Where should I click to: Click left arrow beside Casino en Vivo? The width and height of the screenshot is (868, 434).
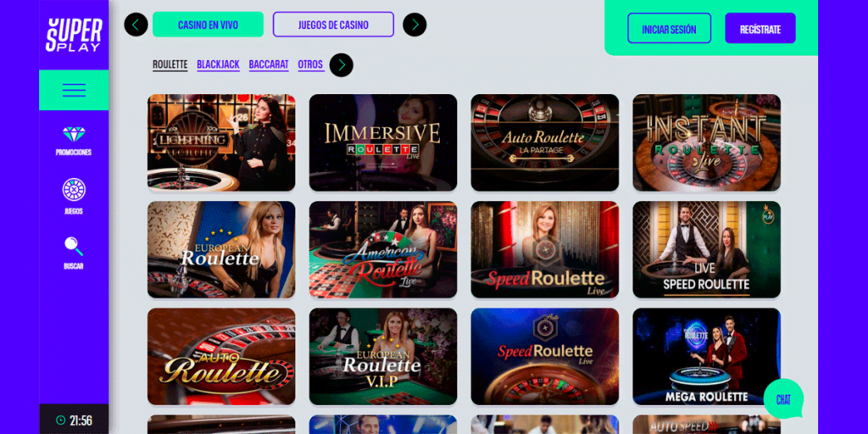(x=136, y=25)
